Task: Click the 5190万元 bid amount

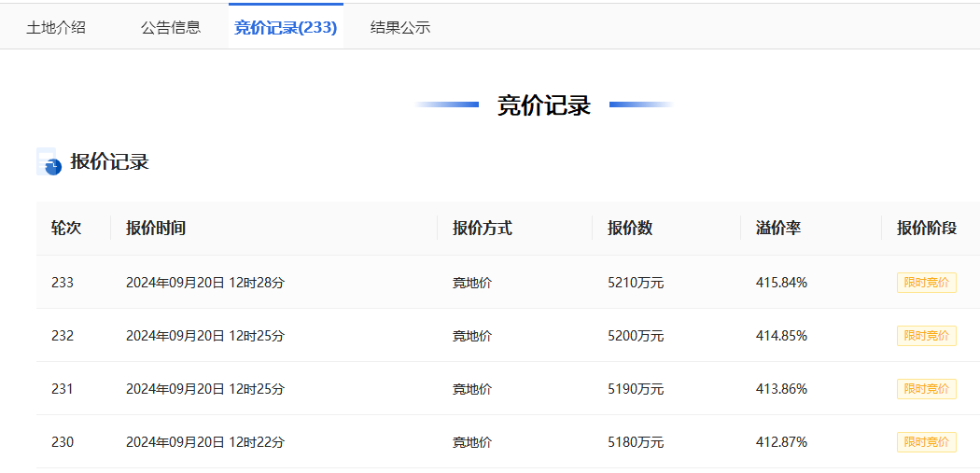Action: tap(636, 389)
